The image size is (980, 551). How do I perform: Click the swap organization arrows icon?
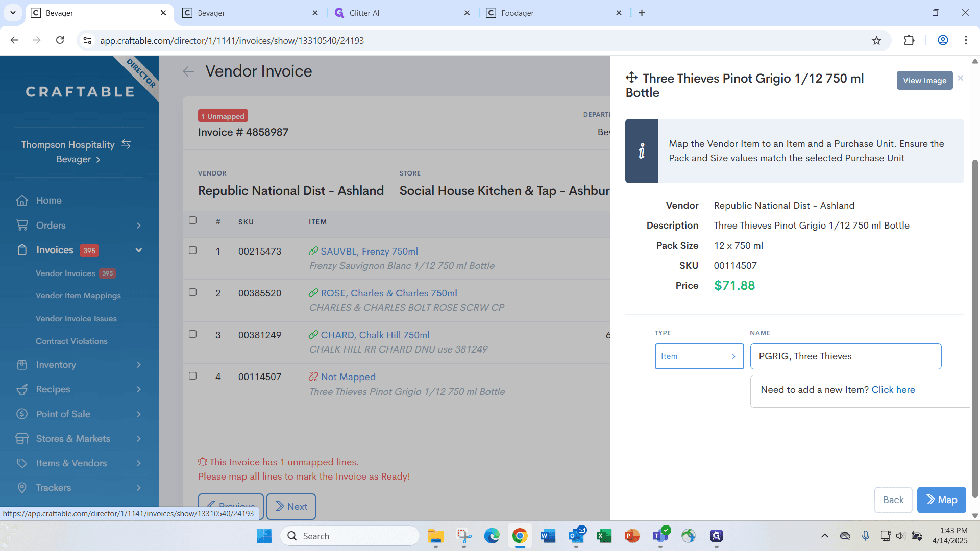point(126,144)
